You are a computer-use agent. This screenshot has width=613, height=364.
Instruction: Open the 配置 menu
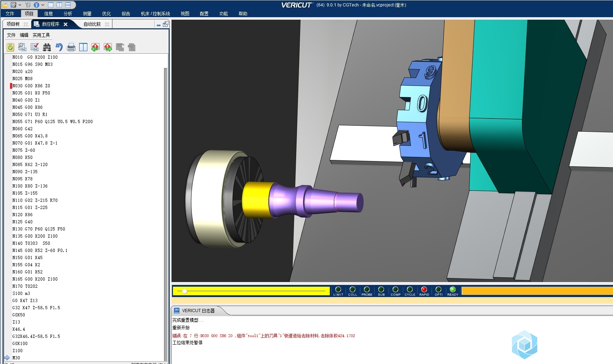click(204, 14)
